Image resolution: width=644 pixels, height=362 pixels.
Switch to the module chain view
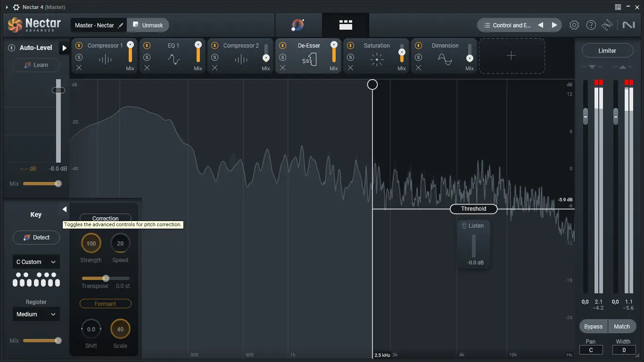tap(346, 25)
